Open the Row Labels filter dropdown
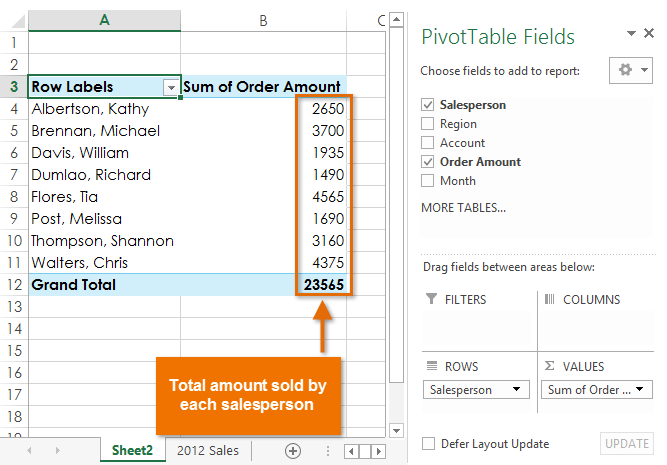This screenshot has height=465, width=667. tap(171, 88)
